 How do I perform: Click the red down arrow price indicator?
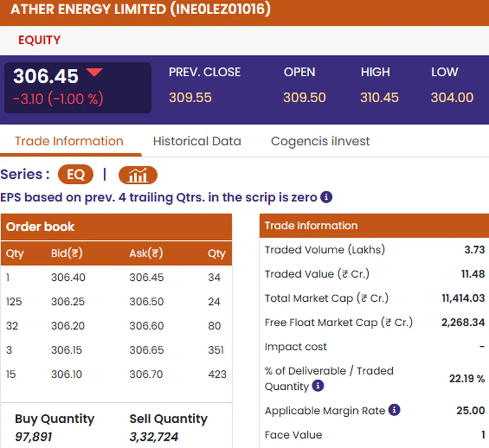tap(95, 72)
